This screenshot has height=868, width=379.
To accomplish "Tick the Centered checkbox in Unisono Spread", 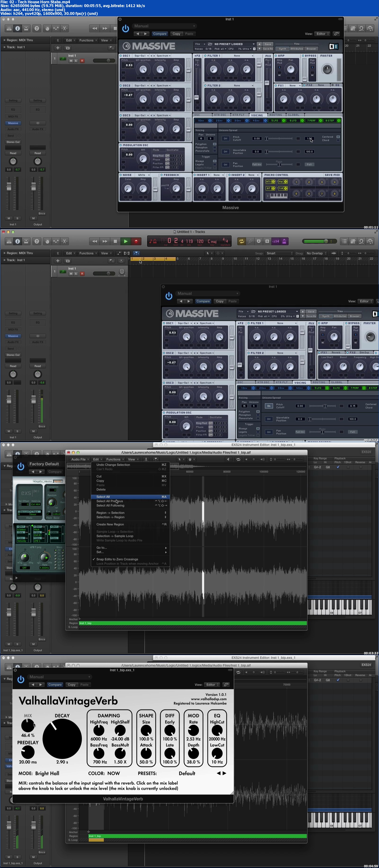I will point(338,137).
